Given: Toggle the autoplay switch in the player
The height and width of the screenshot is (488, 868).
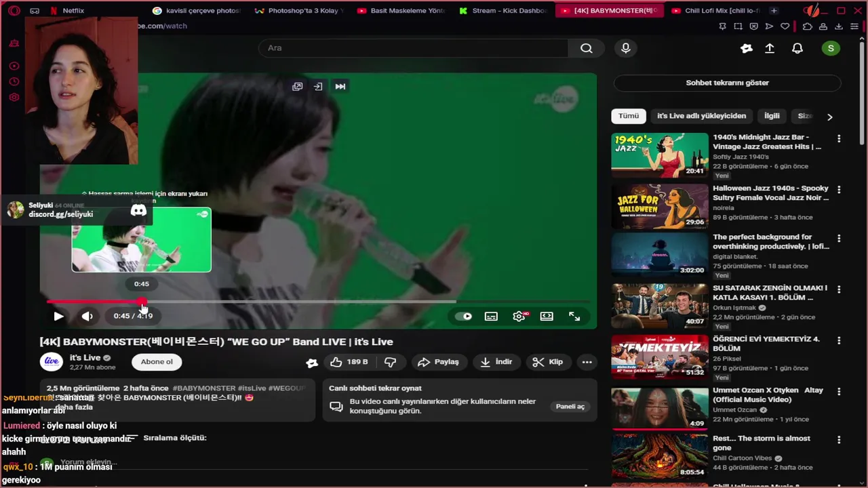Looking at the screenshot, I should (x=464, y=316).
